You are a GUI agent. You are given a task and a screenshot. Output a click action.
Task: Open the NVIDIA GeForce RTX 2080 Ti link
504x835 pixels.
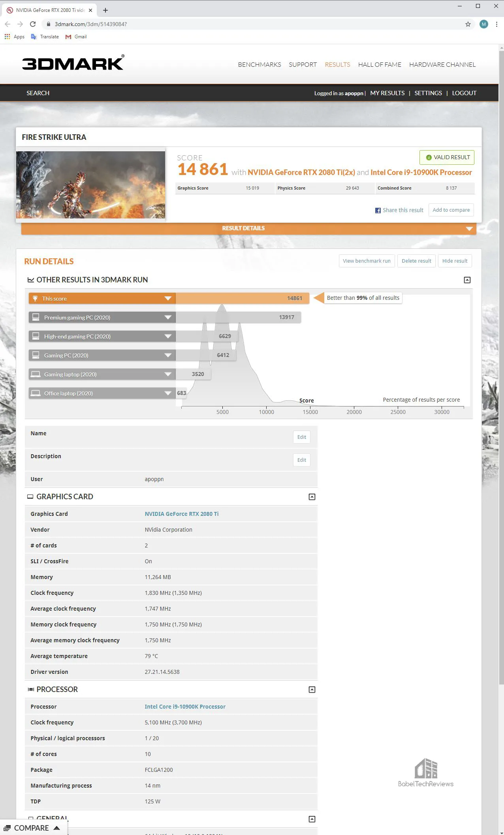(x=182, y=514)
